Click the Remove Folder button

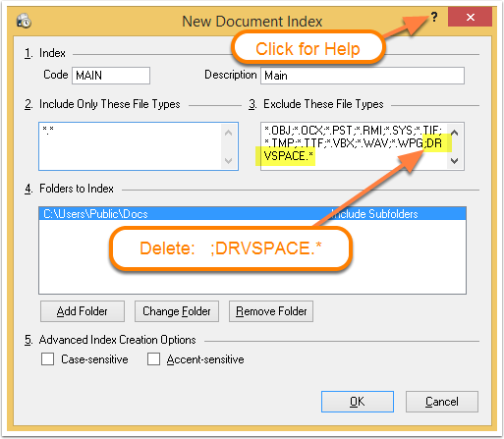pyautogui.click(x=271, y=311)
